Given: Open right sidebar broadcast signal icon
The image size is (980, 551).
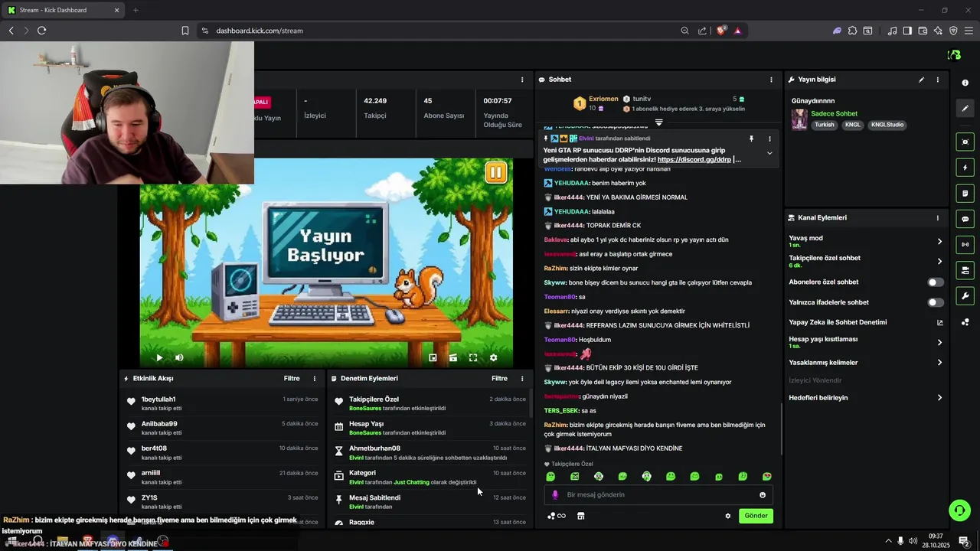Looking at the screenshot, I should pos(965,245).
